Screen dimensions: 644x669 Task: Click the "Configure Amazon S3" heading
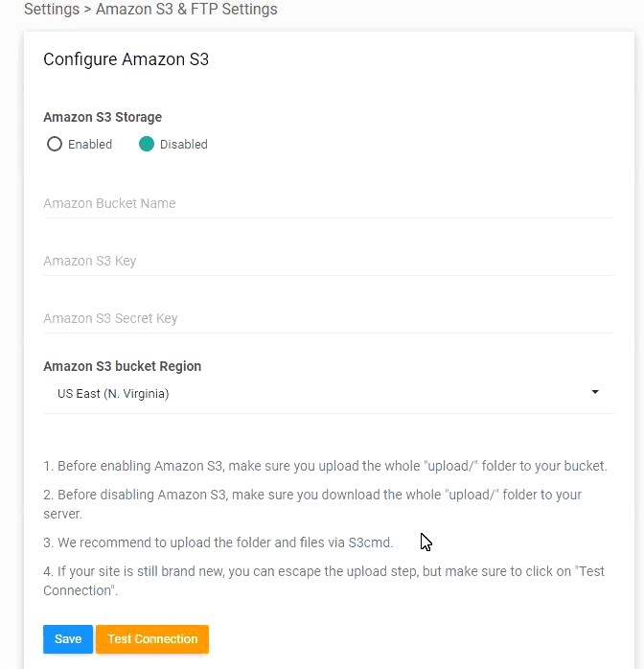(126, 59)
